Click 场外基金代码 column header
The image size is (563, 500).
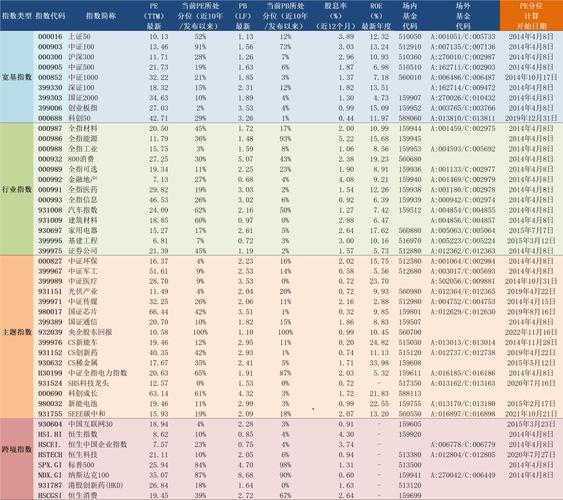[x=463, y=16]
